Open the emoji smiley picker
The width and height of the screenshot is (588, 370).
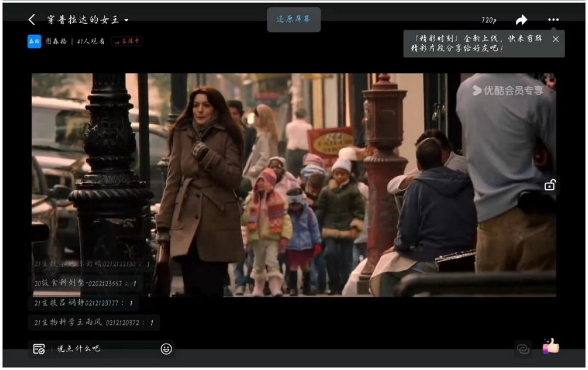click(x=166, y=349)
